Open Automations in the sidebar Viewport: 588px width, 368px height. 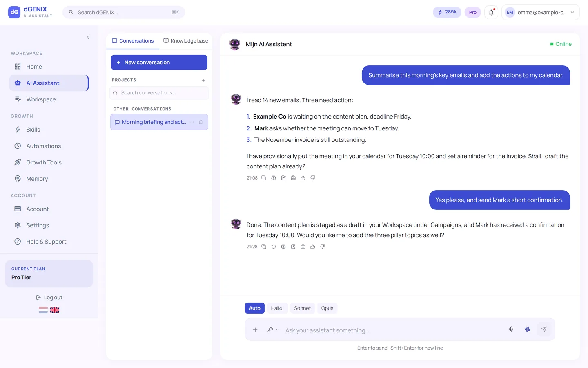coord(49,146)
